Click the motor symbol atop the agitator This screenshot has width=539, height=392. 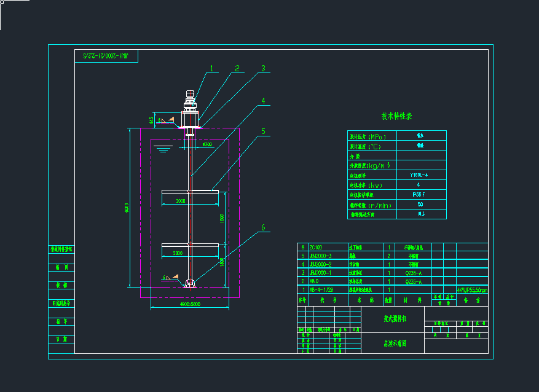click(x=191, y=98)
